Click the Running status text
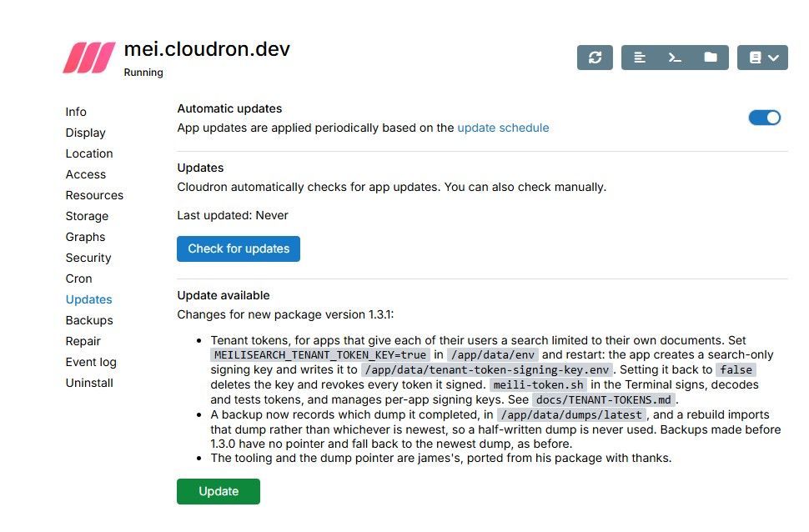This screenshot has height=532, width=809. tap(143, 73)
